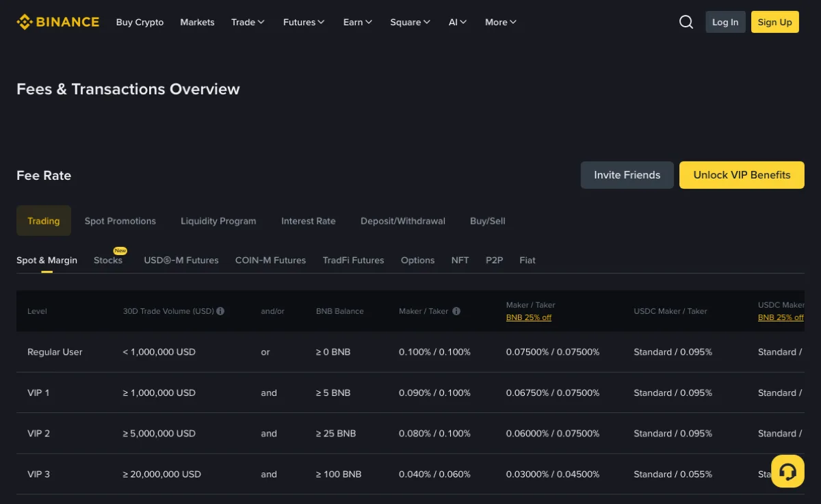Expand the More dropdown menu
This screenshot has height=504, width=821.
click(501, 22)
